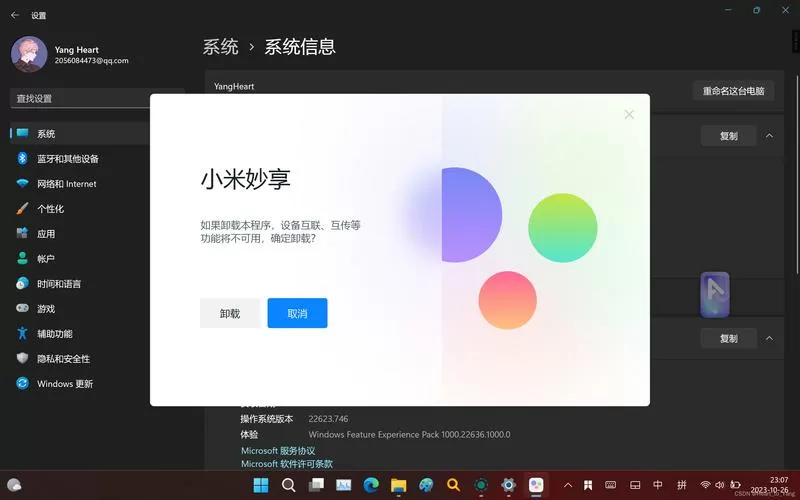Open the orange magnifier search app
Screen dimensions: 800x500
point(453,485)
